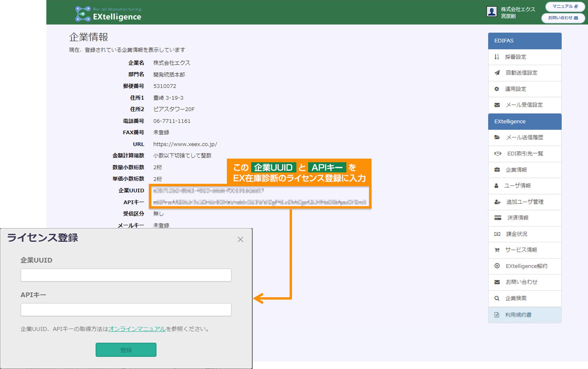This screenshot has height=369, width=588.
Task: Click the EDIFAS section header
Action: coord(525,41)
